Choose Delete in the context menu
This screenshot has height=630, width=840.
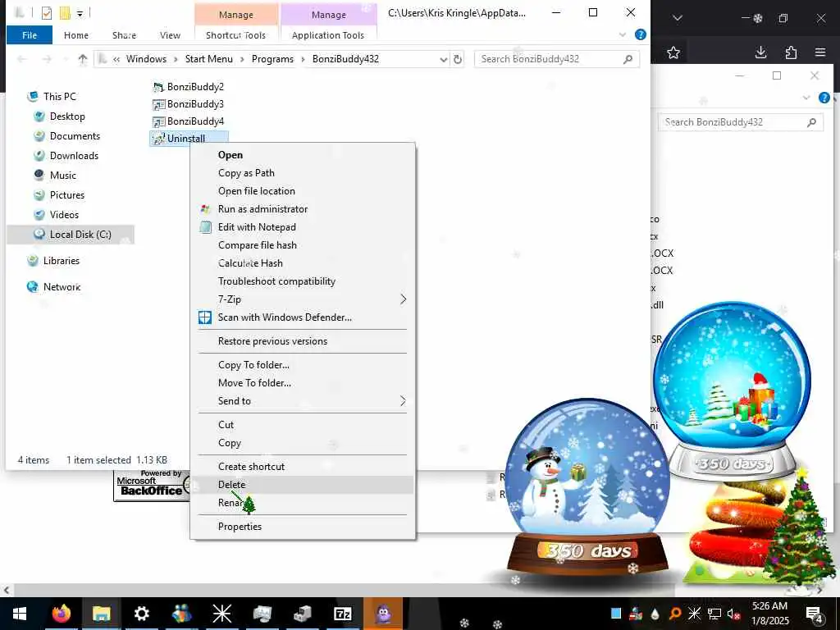tap(303, 485)
